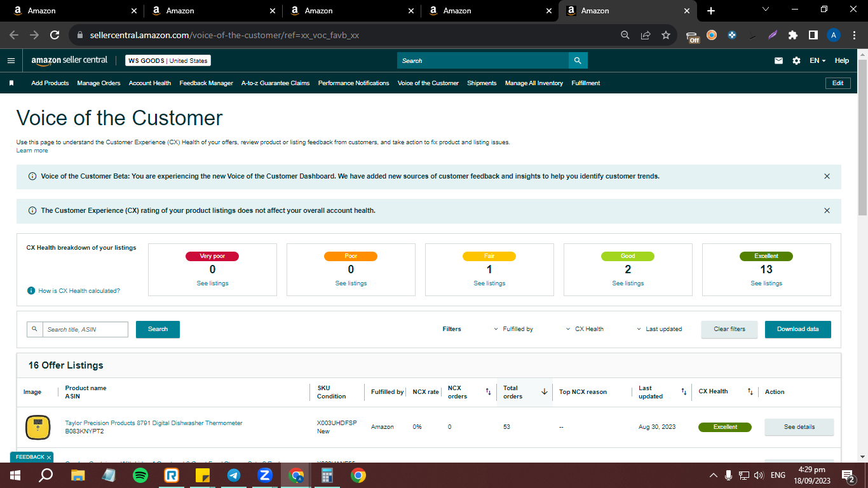Screen dimensions: 868x488
Task: Reload the page in Chrome
Action: point(55,35)
